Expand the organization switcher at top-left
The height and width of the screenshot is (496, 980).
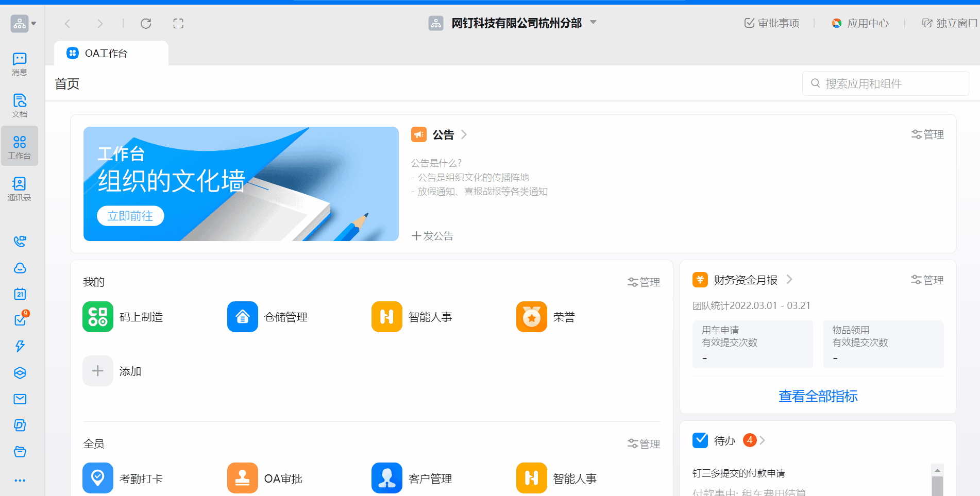click(x=24, y=24)
